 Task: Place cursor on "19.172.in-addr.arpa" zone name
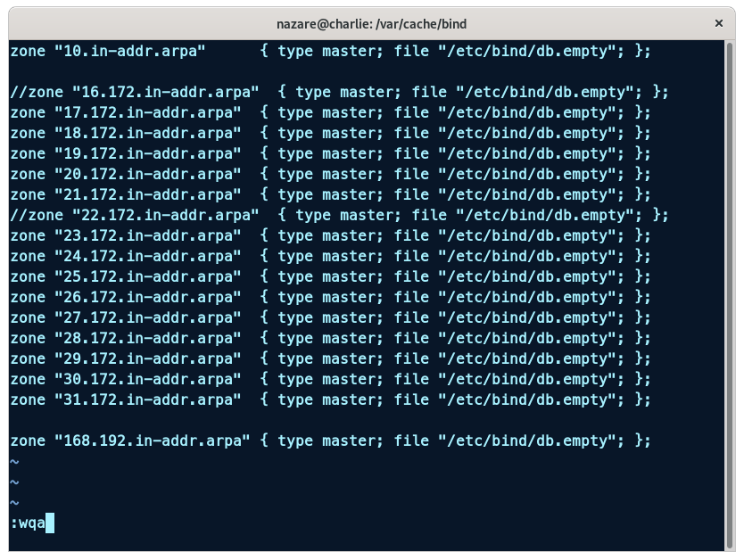tap(147, 153)
